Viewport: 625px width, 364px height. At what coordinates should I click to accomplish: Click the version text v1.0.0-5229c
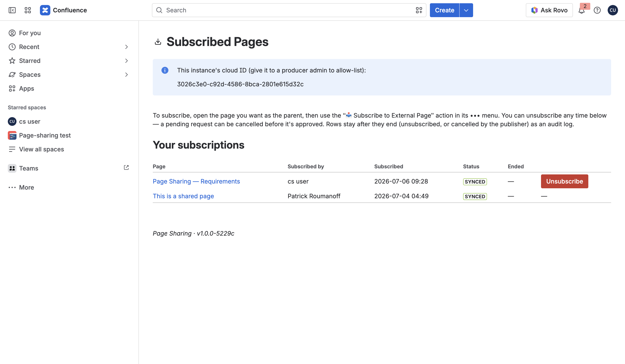tap(215, 233)
